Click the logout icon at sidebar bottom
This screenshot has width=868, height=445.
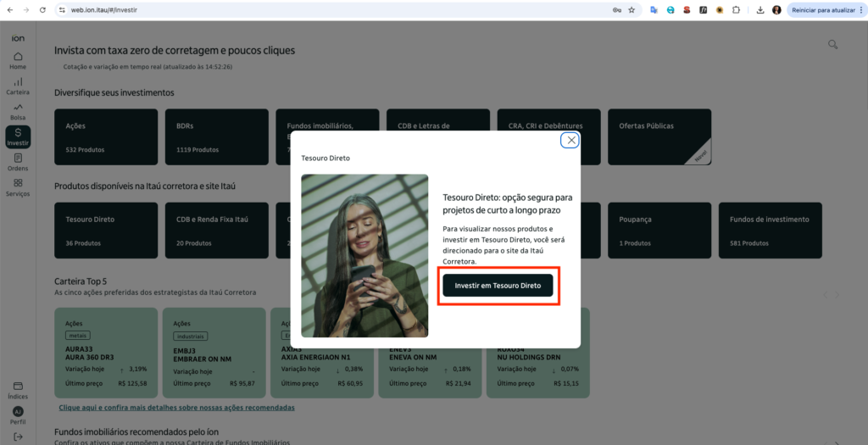(18, 437)
